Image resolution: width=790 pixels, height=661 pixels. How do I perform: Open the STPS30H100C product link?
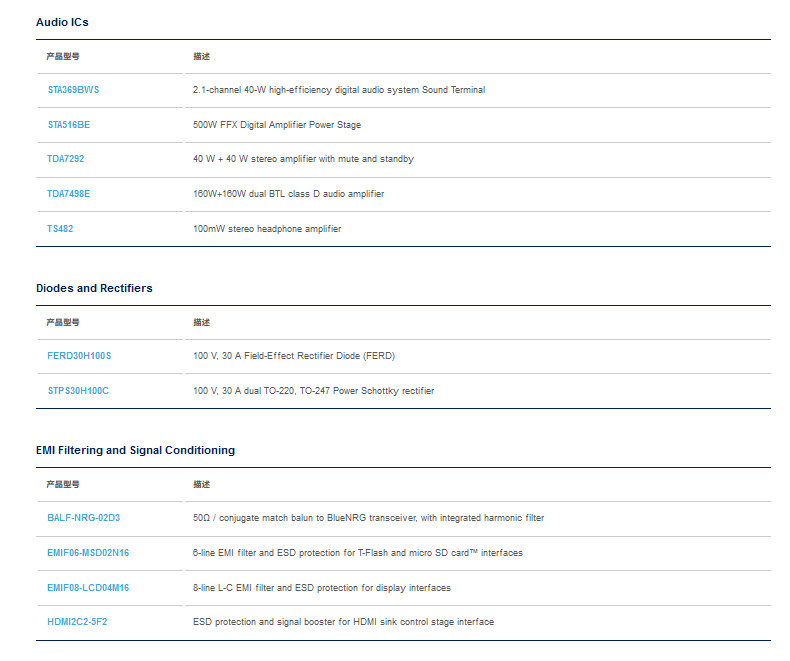(x=78, y=390)
